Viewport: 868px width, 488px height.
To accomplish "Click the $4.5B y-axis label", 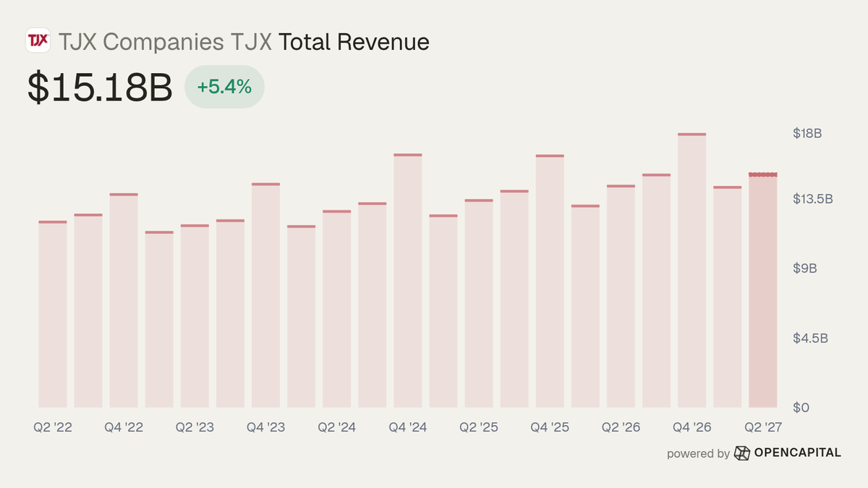I will point(811,338).
